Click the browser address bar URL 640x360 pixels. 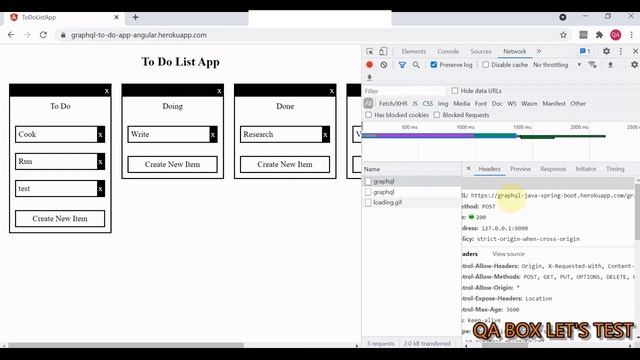click(x=139, y=35)
